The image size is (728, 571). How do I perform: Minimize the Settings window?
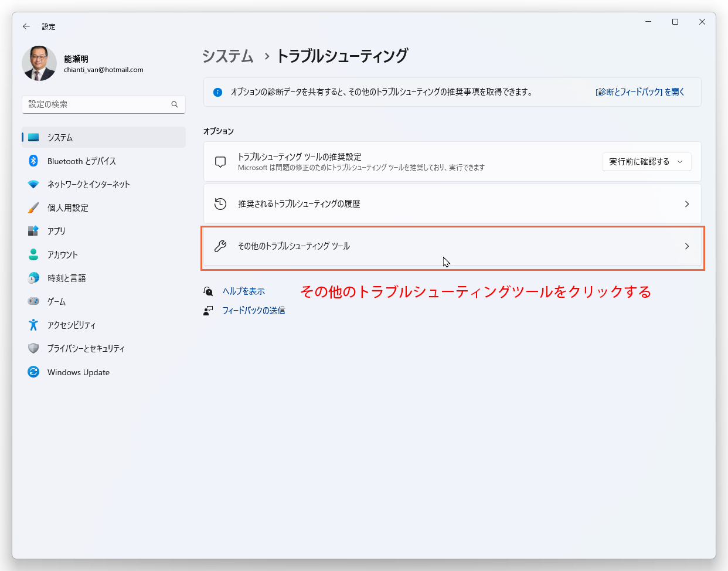pyautogui.click(x=648, y=22)
